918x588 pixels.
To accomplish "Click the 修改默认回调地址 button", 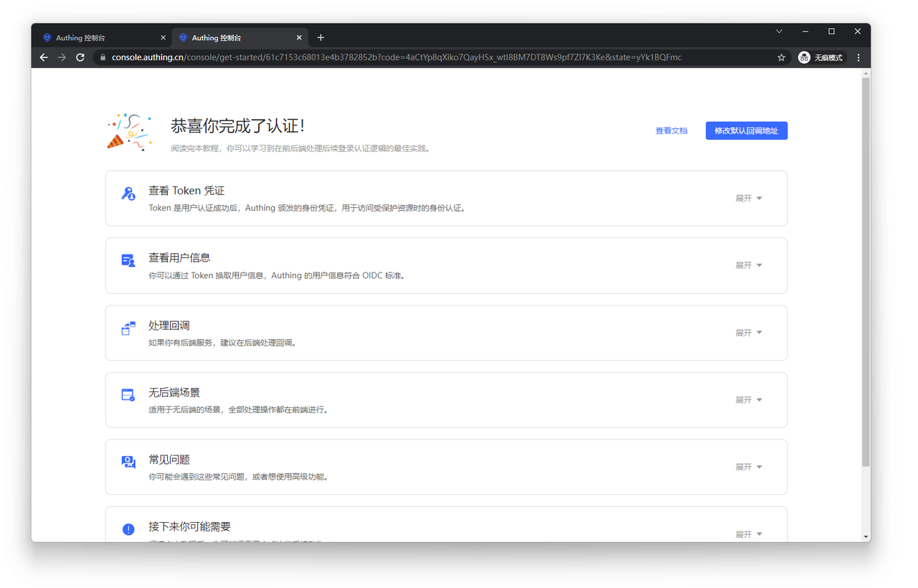I will tap(746, 131).
